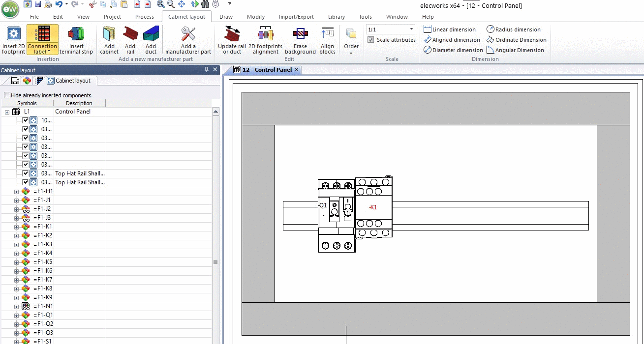Click the tree scrollbar up arrow
The width and height of the screenshot is (644, 344).
[215, 112]
